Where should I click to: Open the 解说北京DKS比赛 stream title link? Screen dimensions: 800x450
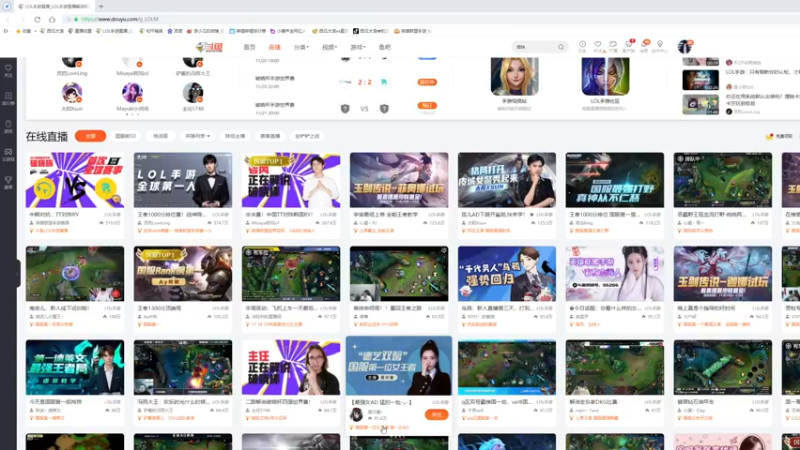(594, 402)
